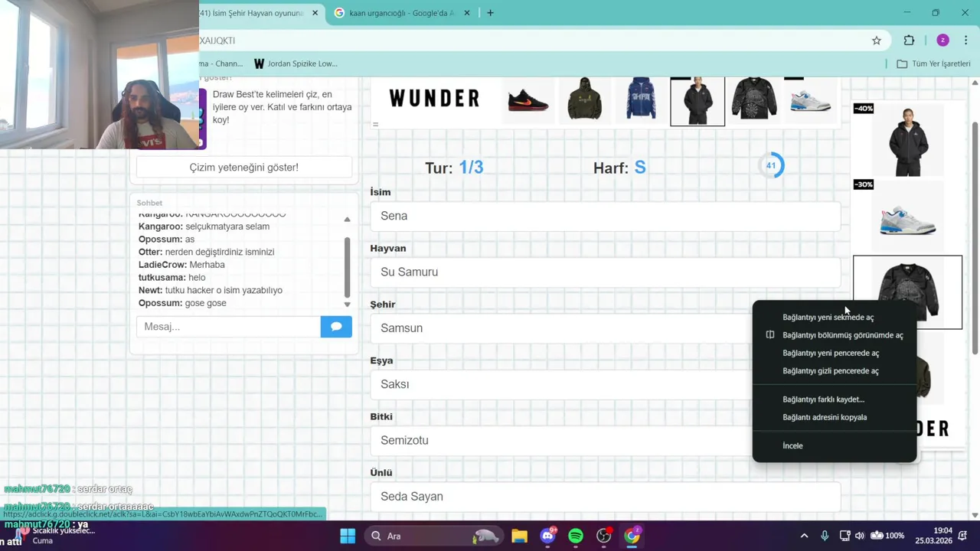Click white blue Jordan in top banner
Viewport: 980px width, 551px height.
pyautogui.click(x=810, y=100)
